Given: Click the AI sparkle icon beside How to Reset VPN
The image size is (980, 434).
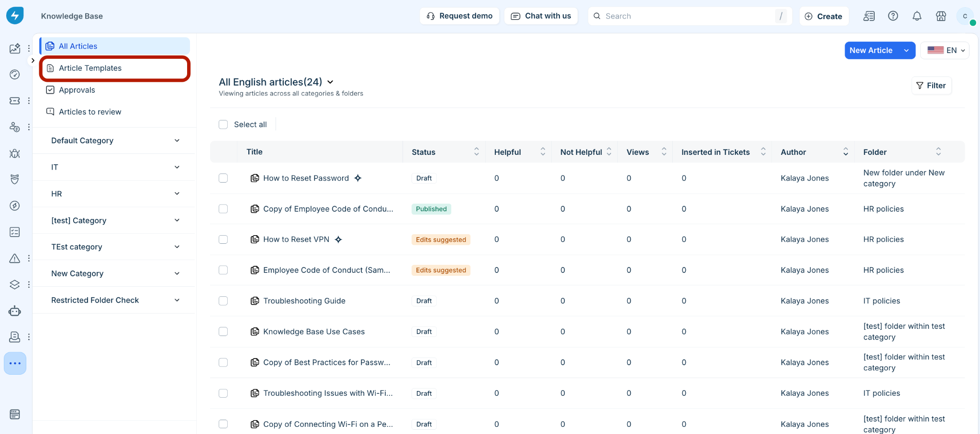Looking at the screenshot, I should click(x=338, y=239).
